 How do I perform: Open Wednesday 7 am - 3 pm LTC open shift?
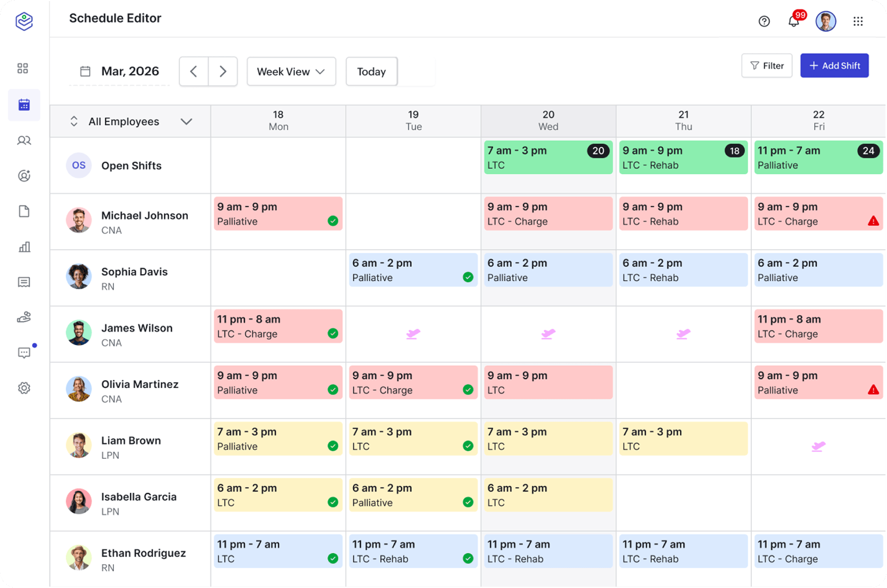point(549,157)
